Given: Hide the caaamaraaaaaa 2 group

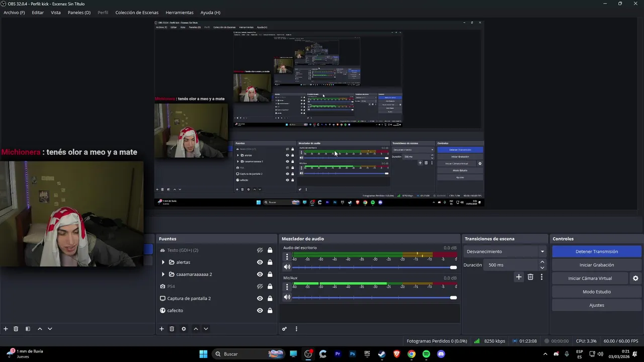Looking at the screenshot, I should 260,275.
